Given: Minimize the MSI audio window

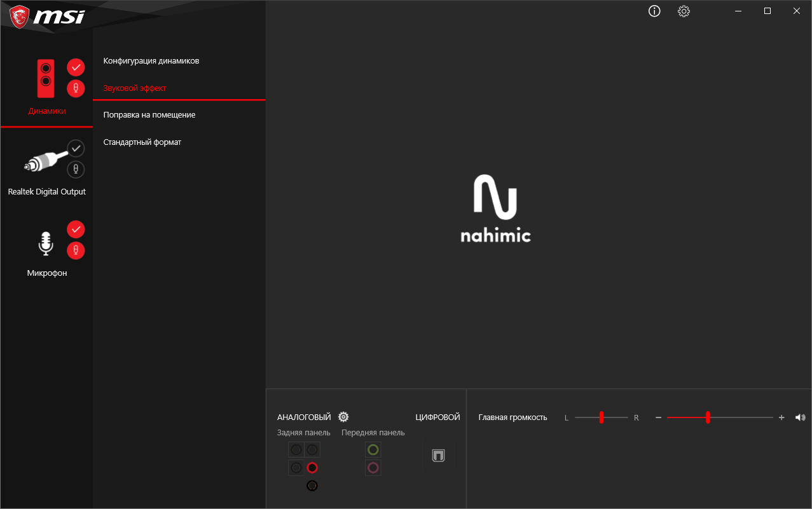Looking at the screenshot, I should point(738,11).
